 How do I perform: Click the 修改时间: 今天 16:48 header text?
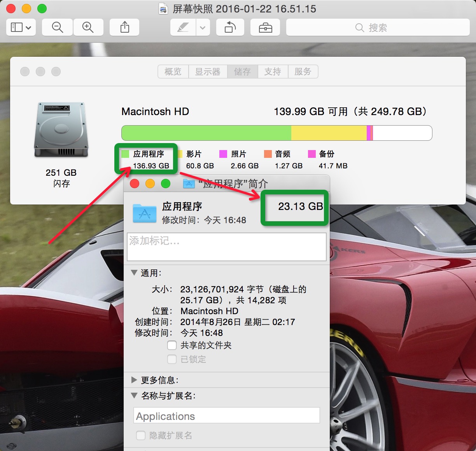point(204,220)
